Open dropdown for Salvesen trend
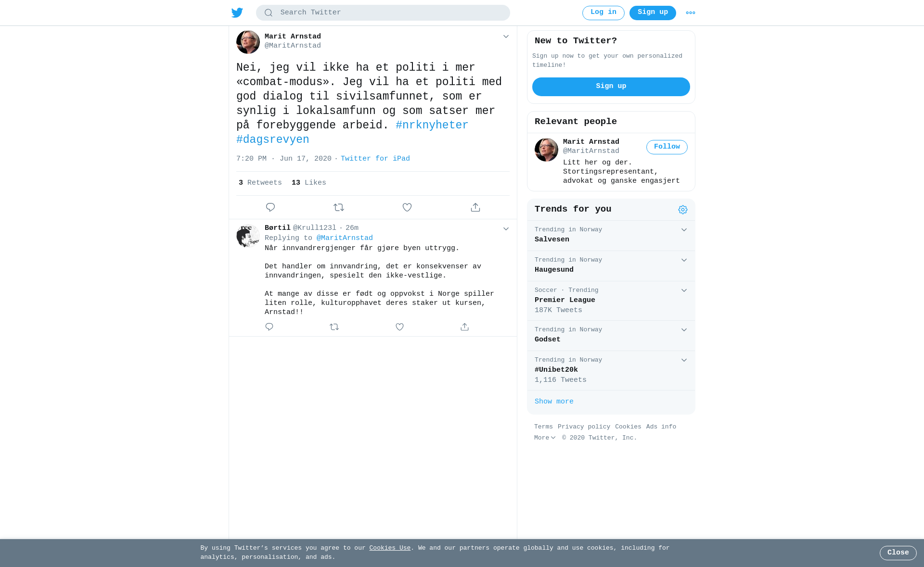Viewport: 924px width, 567px height. [684, 230]
